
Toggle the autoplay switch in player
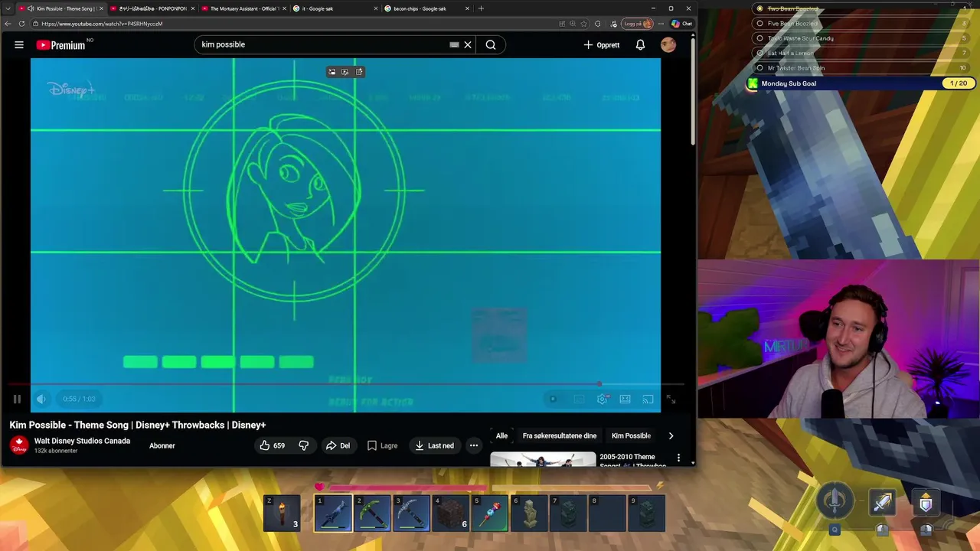pos(553,399)
